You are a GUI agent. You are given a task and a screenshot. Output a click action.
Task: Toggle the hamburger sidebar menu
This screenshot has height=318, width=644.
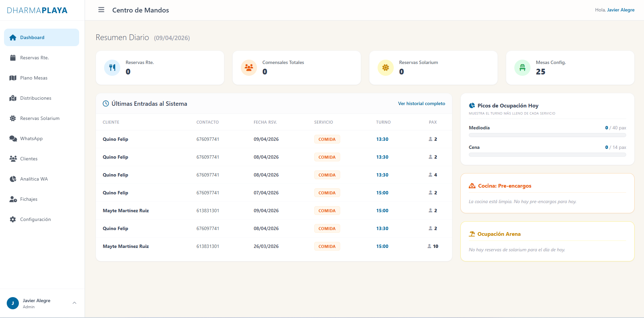(101, 10)
